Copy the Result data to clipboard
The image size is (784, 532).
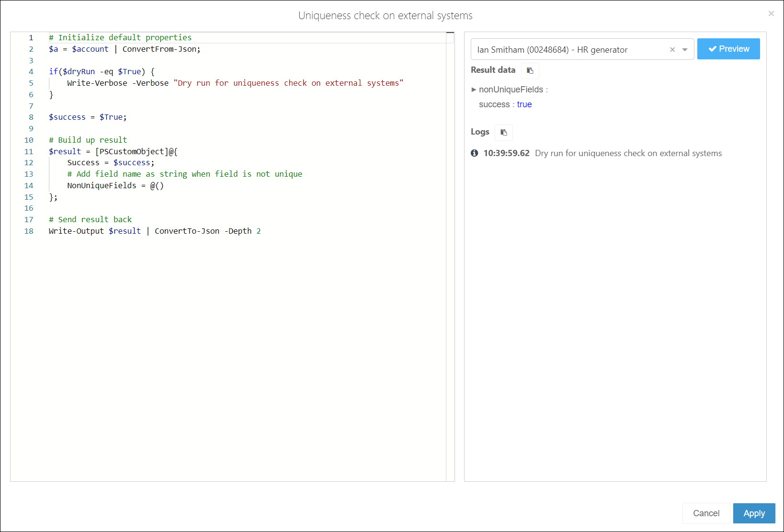point(530,70)
